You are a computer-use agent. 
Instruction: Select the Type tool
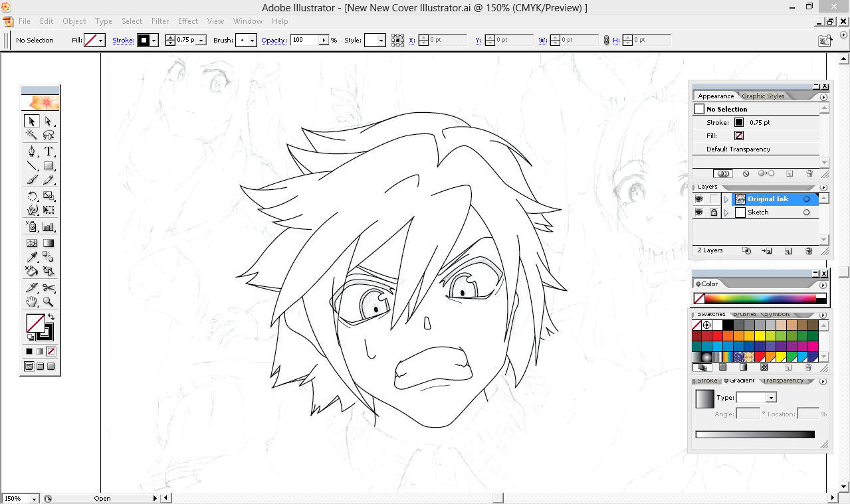[x=49, y=151]
